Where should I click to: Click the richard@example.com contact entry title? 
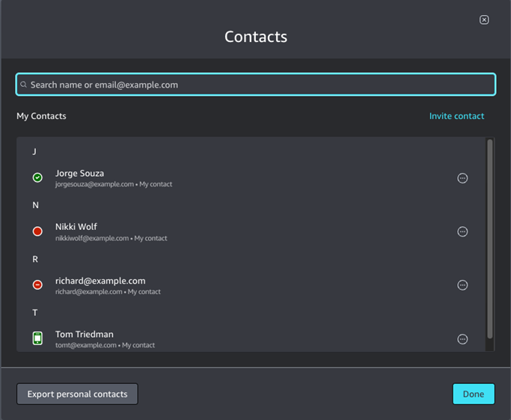point(100,281)
